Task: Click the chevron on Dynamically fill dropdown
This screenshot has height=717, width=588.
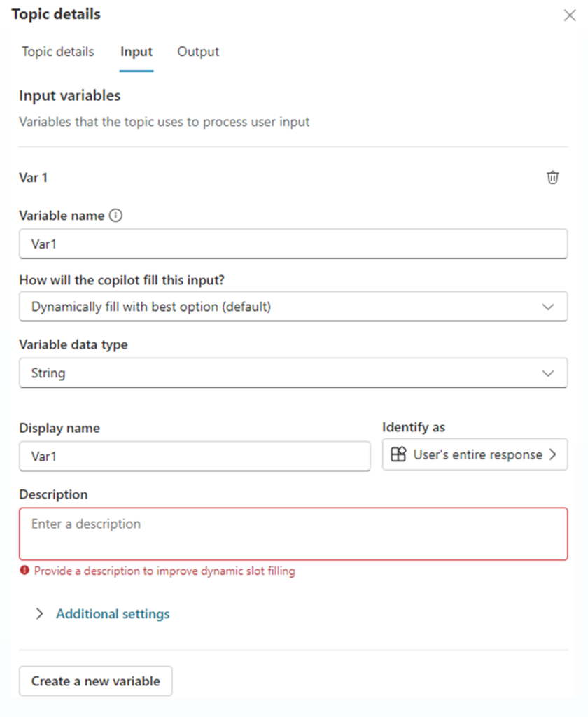Action: [x=548, y=307]
